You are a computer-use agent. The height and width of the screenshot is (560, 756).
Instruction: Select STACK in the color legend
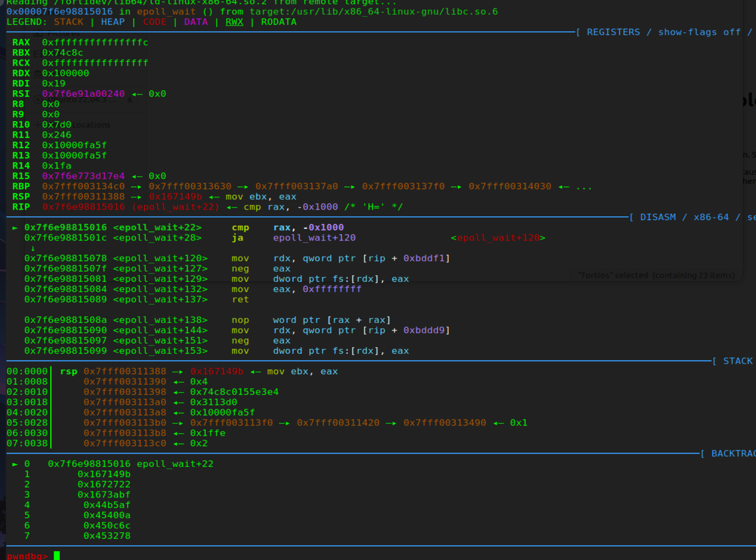68,22
